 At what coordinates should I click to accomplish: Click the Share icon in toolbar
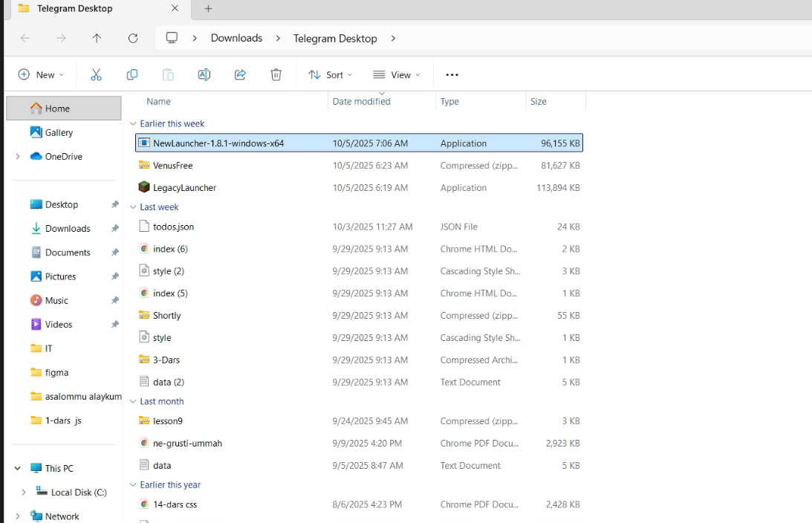(x=240, y=74)
